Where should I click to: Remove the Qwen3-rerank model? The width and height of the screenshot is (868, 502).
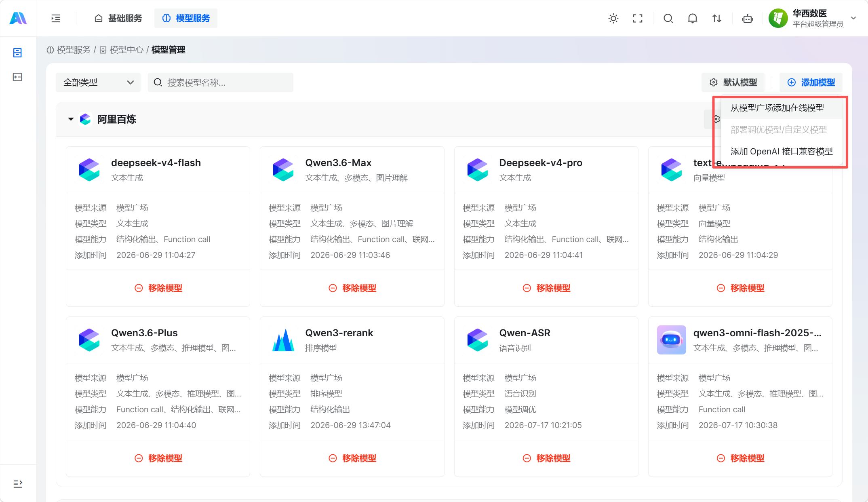352,458
